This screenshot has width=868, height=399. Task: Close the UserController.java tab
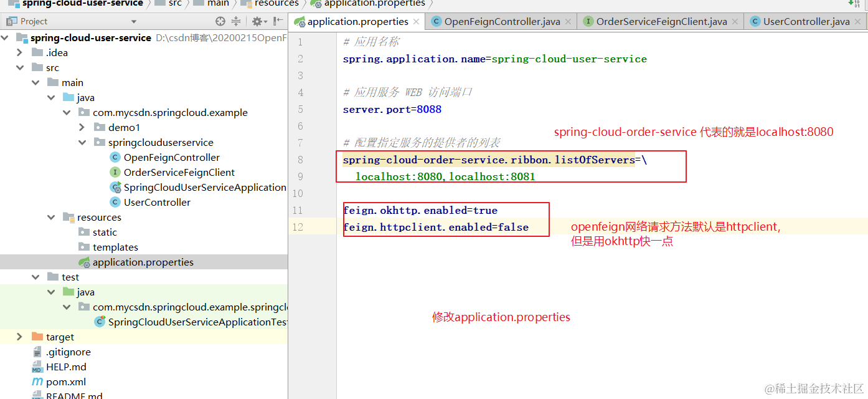[x=858, y=22]
